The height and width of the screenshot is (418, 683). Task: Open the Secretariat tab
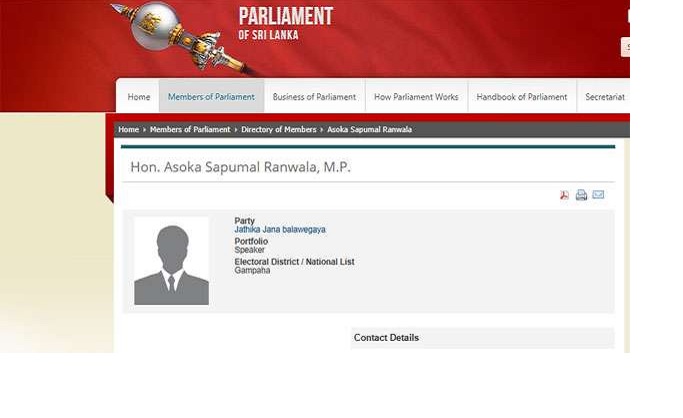click(x=605, y=97)
